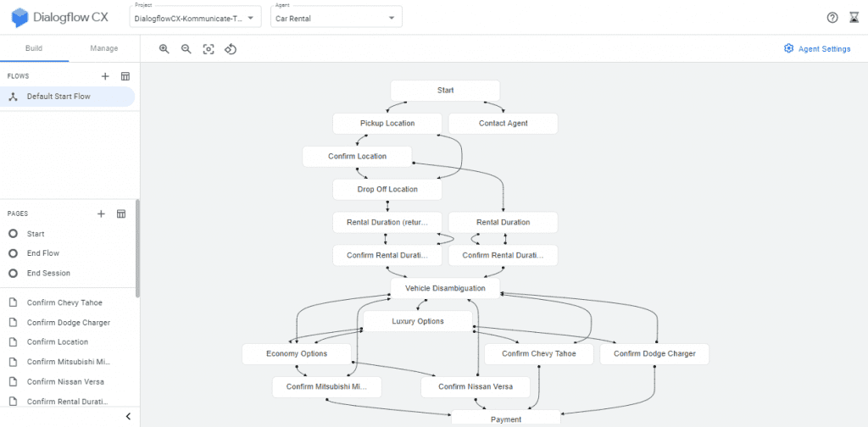Switch to the Build tab

(x=34, y=48)
